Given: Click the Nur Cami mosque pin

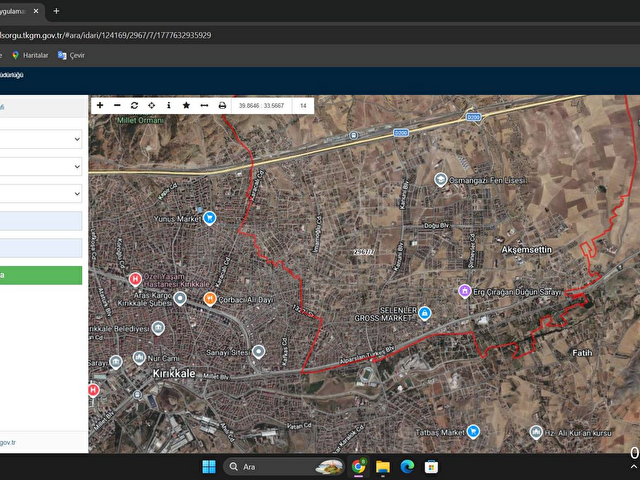Looking at the screenshot, I should (140, 358).
